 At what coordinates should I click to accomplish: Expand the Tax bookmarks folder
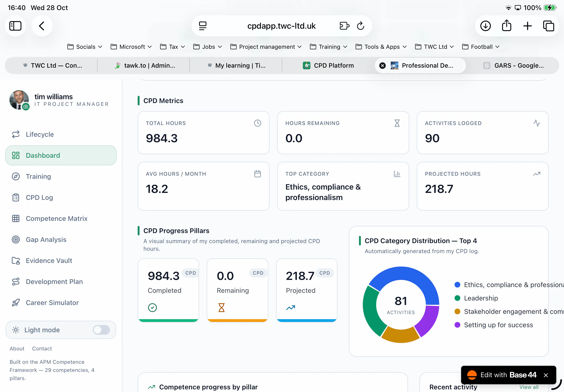click(x=172, y=47)
